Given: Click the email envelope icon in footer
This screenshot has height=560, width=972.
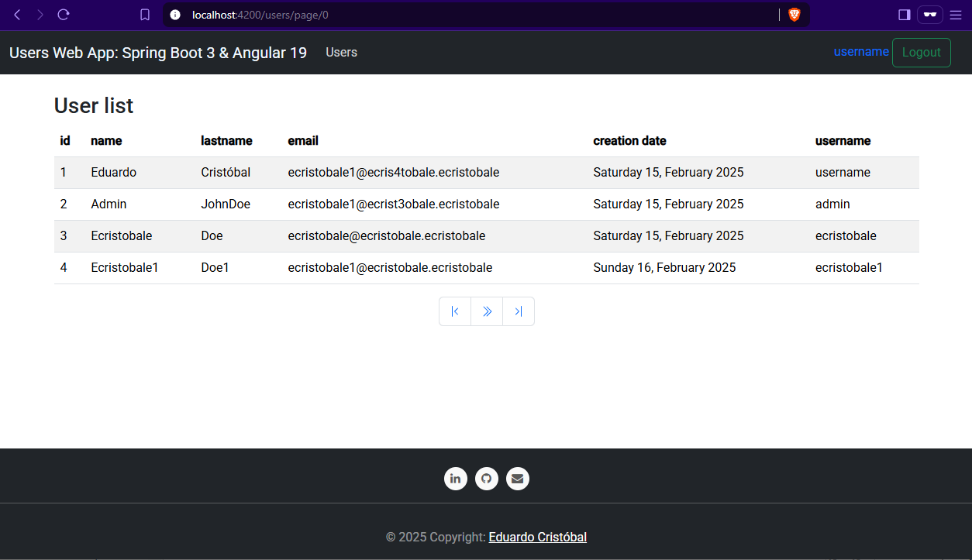Looking at the screenshot, I should [x=518, y=479].
